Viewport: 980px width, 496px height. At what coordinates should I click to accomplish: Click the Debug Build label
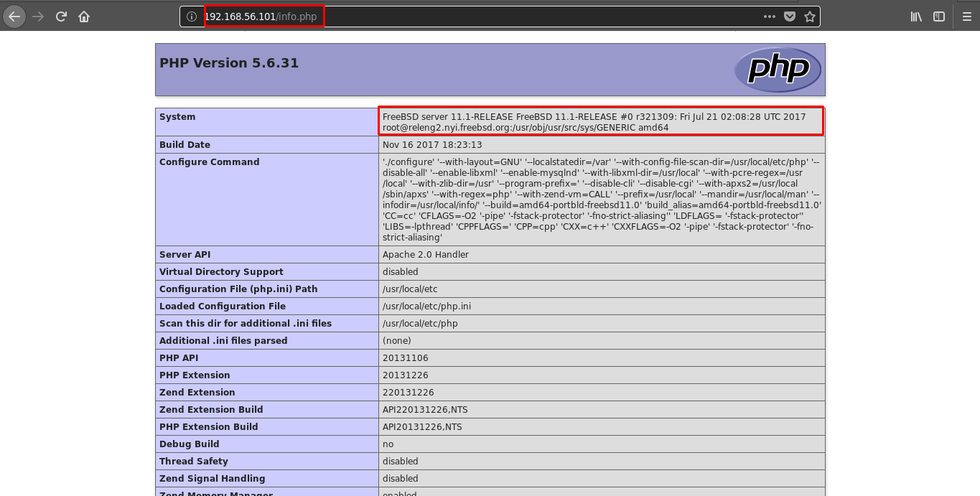189,444
